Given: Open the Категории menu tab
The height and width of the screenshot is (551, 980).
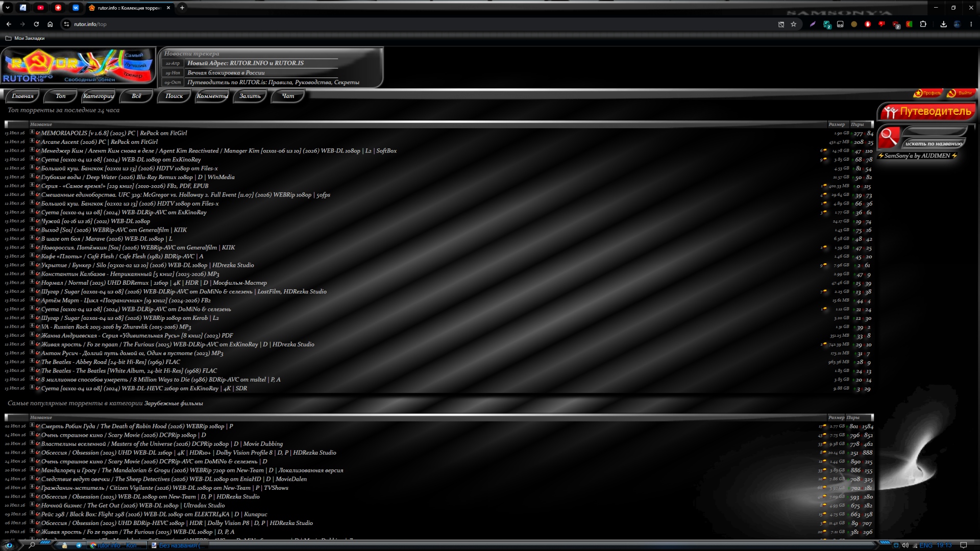Looking at the screenshot, I should (x=99, y=96).
